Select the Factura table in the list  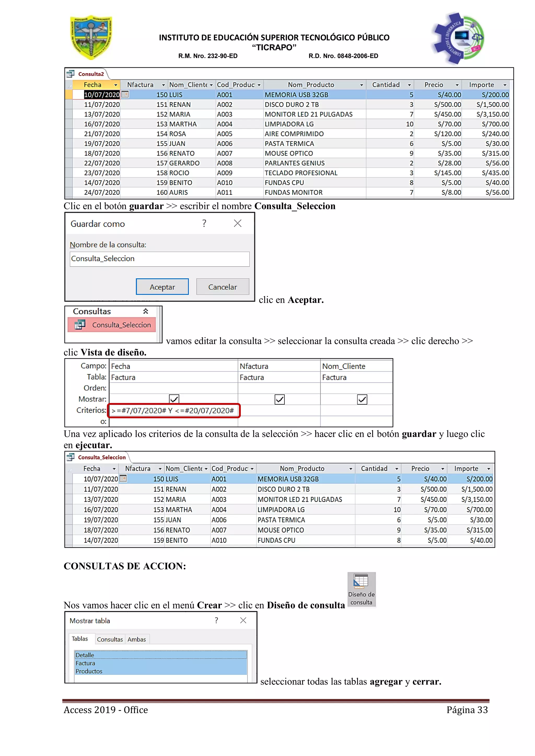pyautogui.click(x=85, y=663)
